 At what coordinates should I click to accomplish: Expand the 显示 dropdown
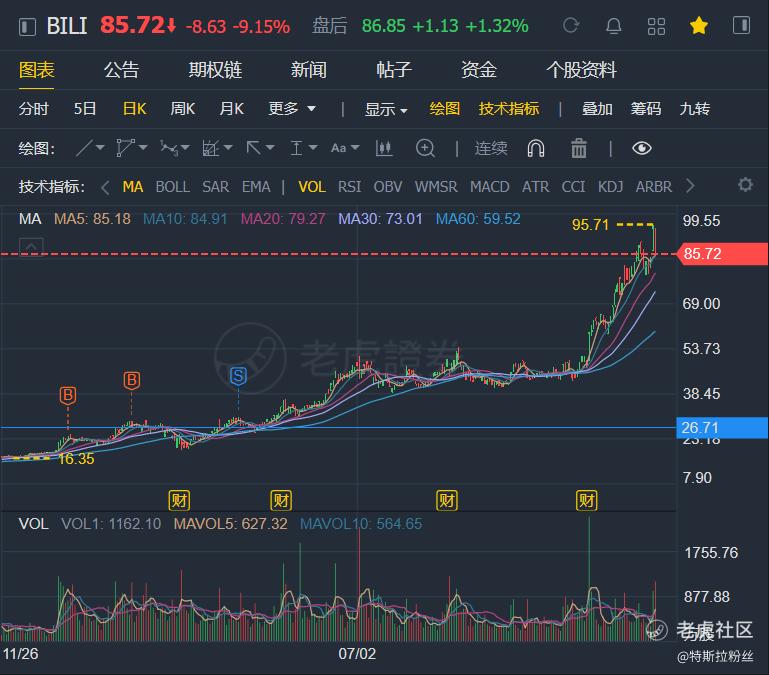(386, 109)
